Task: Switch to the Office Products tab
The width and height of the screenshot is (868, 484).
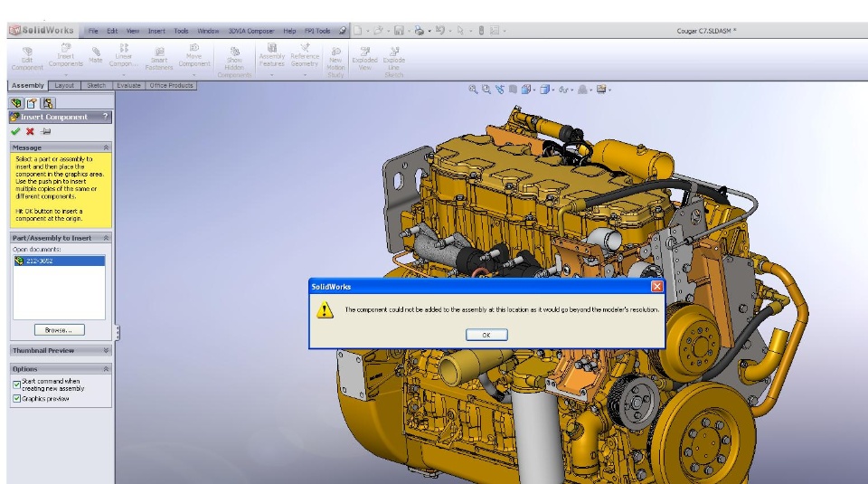Action: 171,85
